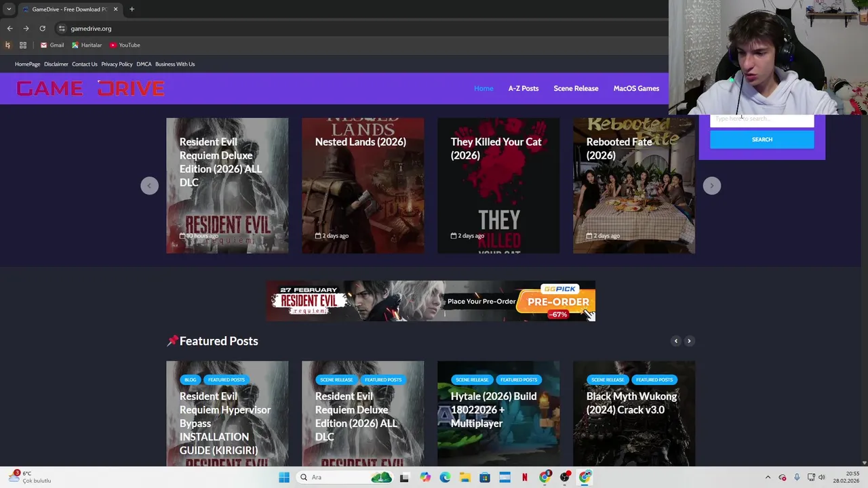Open site information icon in address bar
The height and width of the screenshot is (488, 868).
(x=62, y=28)
